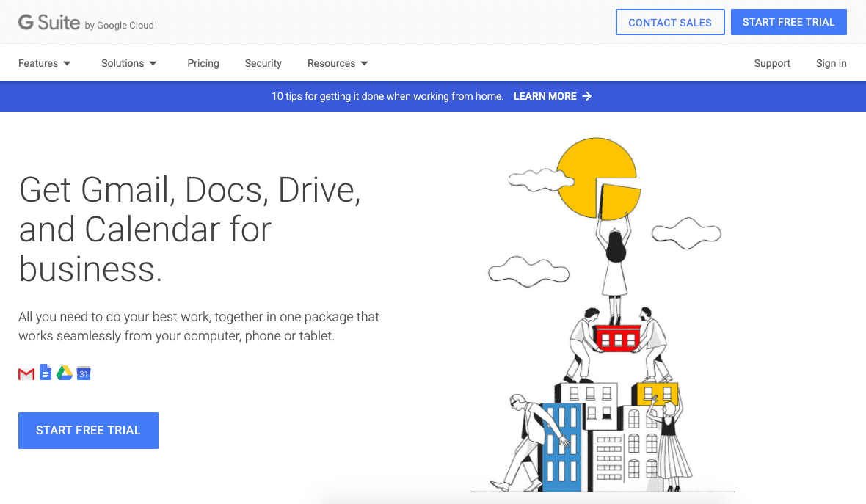866x504 pixels.
Task: Expand the Solutions dropdown arrow
Action: (153, 64)
